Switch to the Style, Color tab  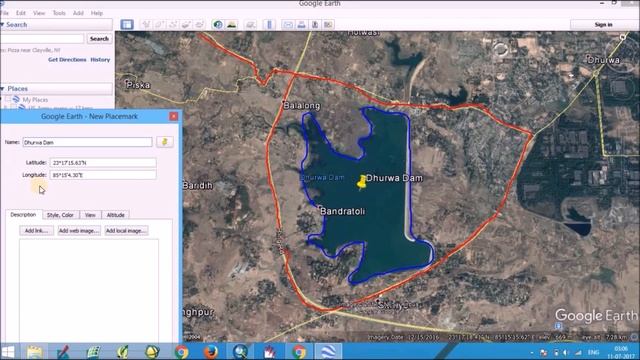tap(60, 215)
